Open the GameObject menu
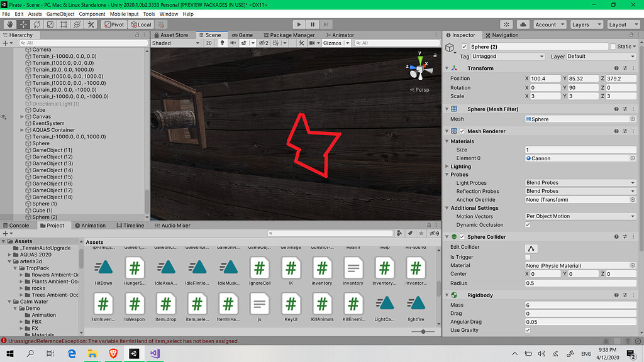Viewport: 644px width, 362px height. (60, 13)
